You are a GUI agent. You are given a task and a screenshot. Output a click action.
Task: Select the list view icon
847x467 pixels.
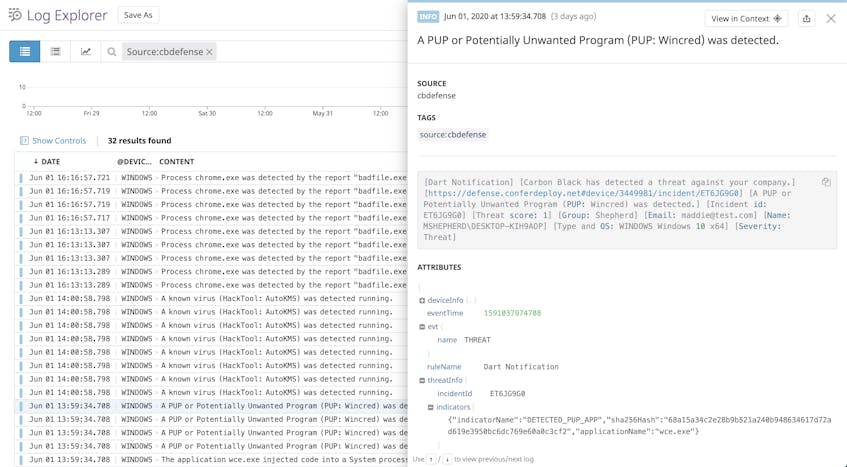(x=25, y=52)
